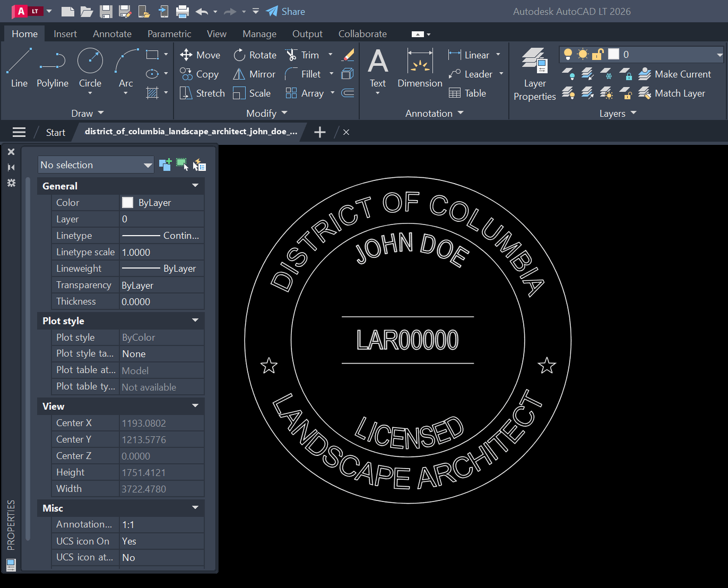Toggle the layer lock icon
This screenshot has width=728, height=588.
coord(598,54)
